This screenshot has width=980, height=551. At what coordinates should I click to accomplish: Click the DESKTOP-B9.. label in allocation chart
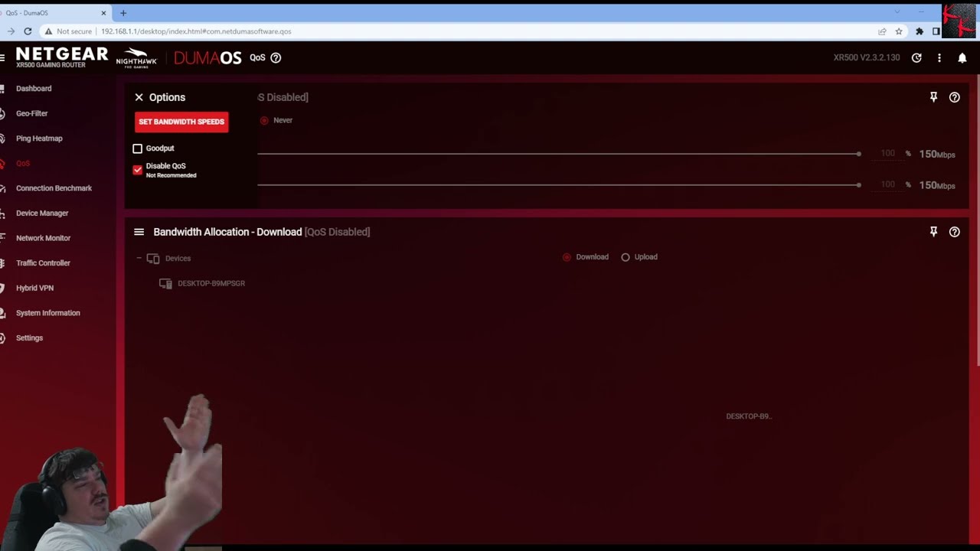pos(749,416)
